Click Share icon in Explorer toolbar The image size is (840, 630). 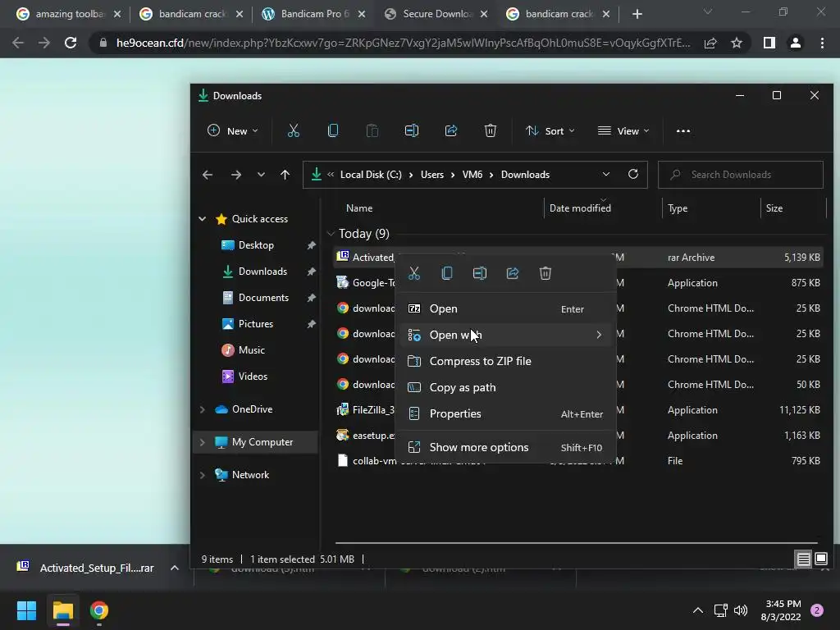pos(451,130)
